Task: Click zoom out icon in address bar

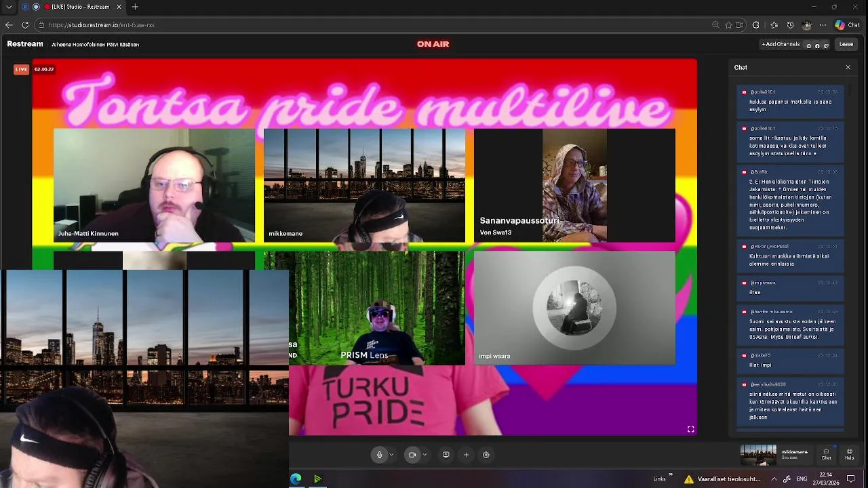Action: point(715,25)
